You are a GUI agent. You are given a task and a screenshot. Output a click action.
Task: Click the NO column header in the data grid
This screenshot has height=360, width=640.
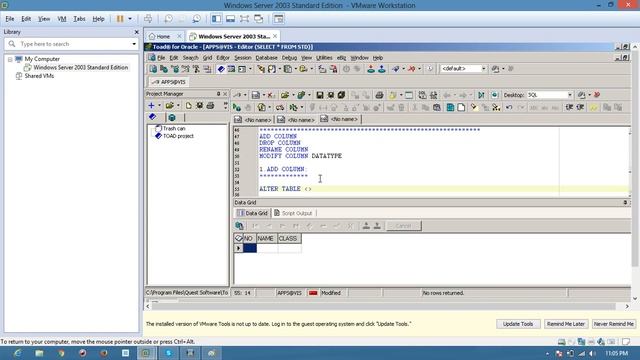tap(248, 238)
